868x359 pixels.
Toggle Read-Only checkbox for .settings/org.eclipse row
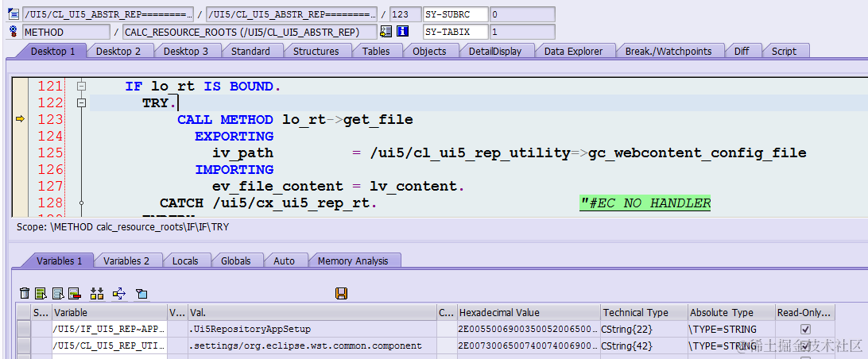805,345
